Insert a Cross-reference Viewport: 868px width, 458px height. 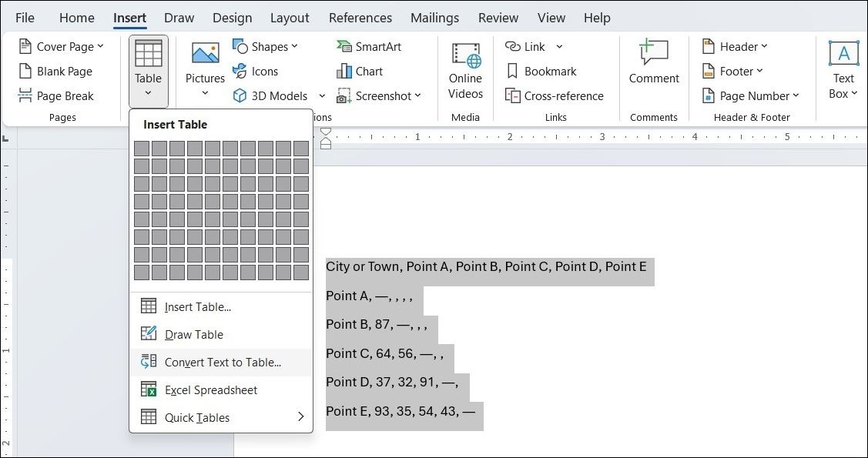tap(554, 95)
